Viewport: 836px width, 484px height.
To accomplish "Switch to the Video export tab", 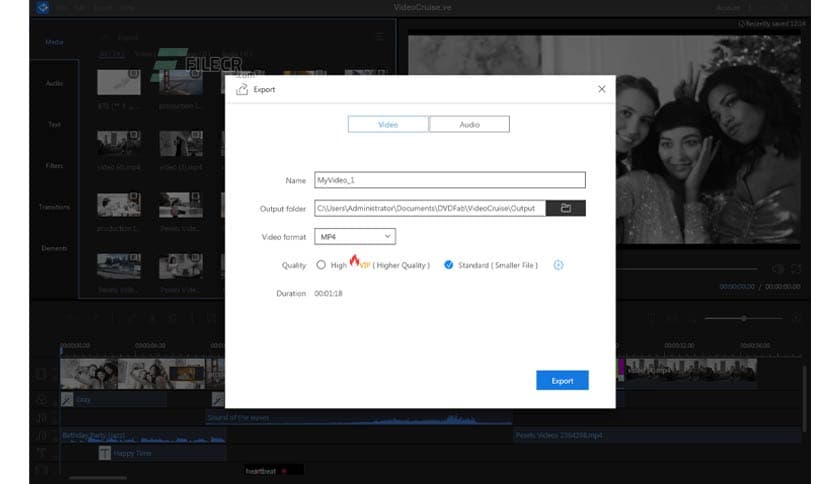I will [x=388, y=124].
